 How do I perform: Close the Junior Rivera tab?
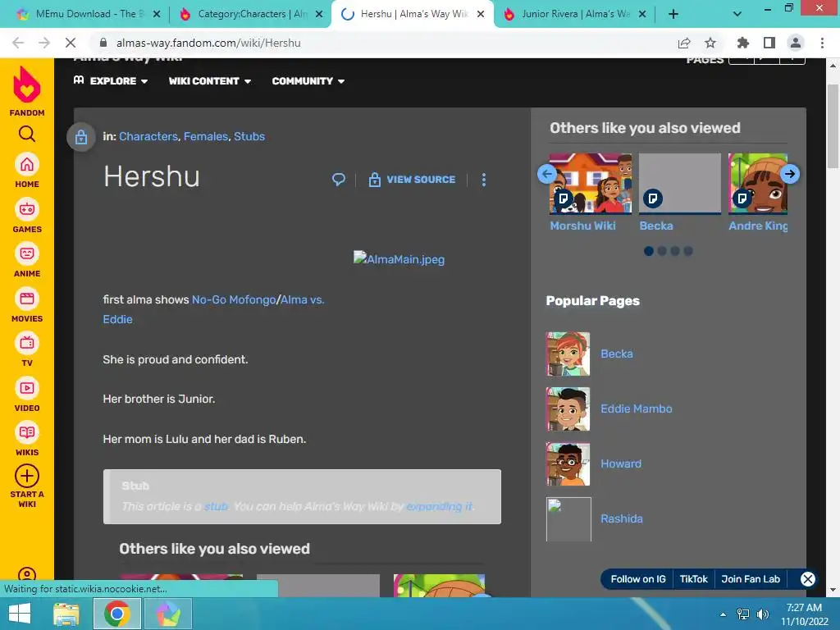point(642,14)
